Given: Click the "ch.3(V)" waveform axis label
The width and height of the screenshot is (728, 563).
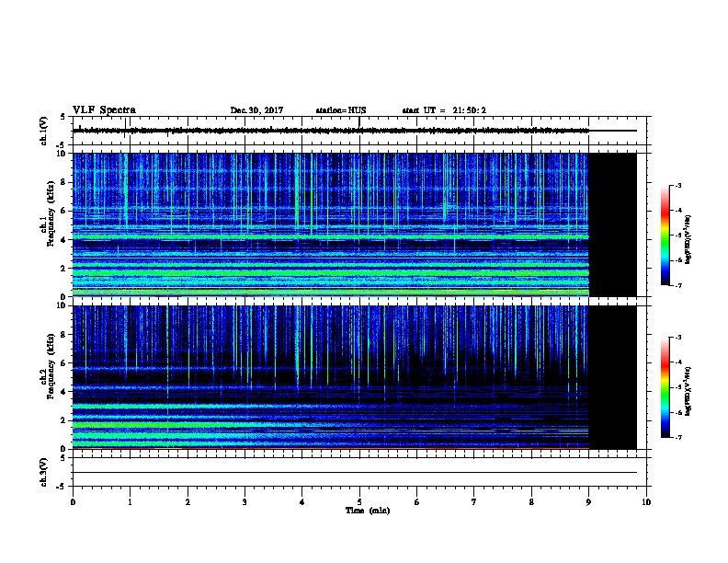Looking at the screenshot, I should 43,472.
